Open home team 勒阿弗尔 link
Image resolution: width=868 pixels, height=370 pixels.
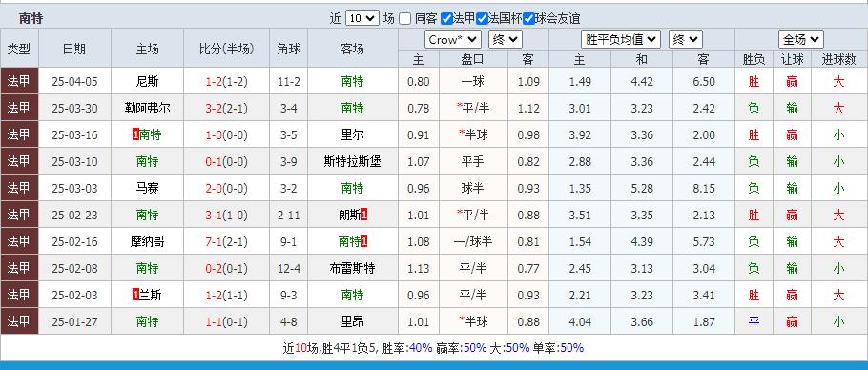pyautogui.click(x=147, y=109)
